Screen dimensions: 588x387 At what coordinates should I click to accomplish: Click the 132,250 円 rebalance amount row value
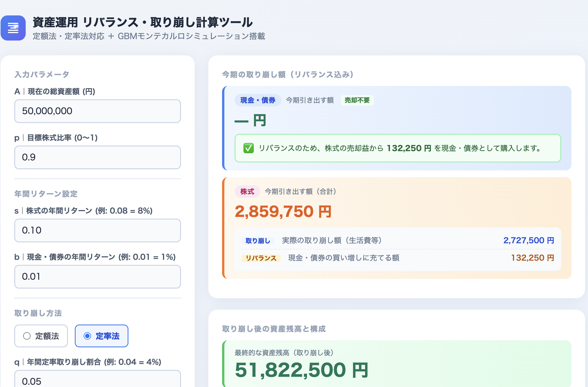click(x=532, y=258)
